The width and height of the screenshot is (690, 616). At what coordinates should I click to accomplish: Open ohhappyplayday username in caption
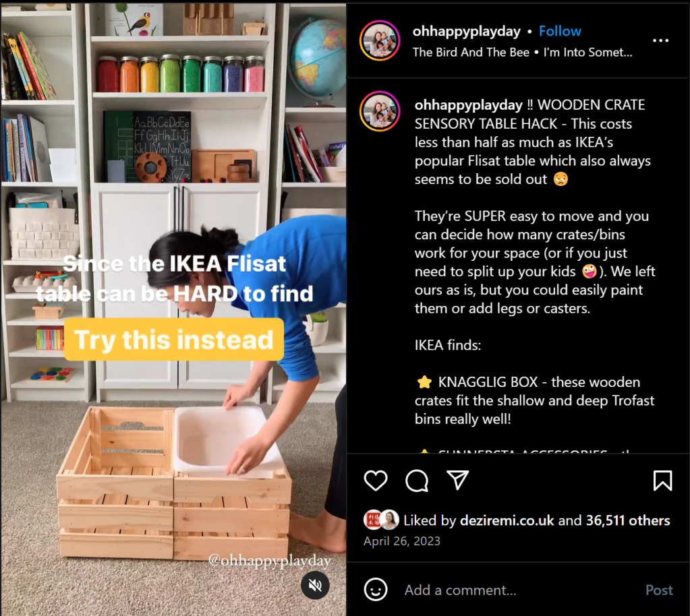(x=468, y=105)
